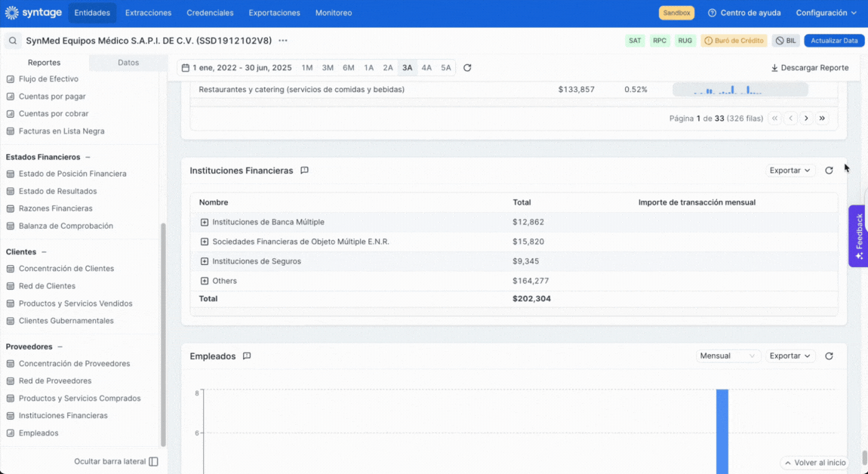Click the sidebar vertical scrollbar
This screenshot has height=474, width=868.
click(163, 335)
